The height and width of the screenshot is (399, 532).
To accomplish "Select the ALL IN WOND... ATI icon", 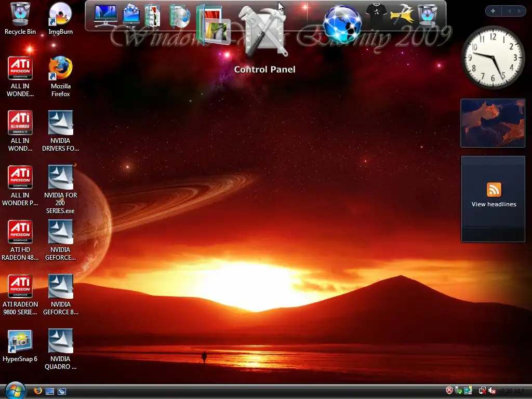I will click(20, 131).
